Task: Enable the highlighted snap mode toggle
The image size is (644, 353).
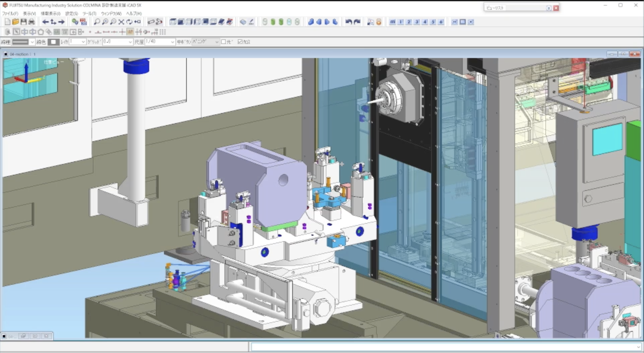Action: coord(130,32)
